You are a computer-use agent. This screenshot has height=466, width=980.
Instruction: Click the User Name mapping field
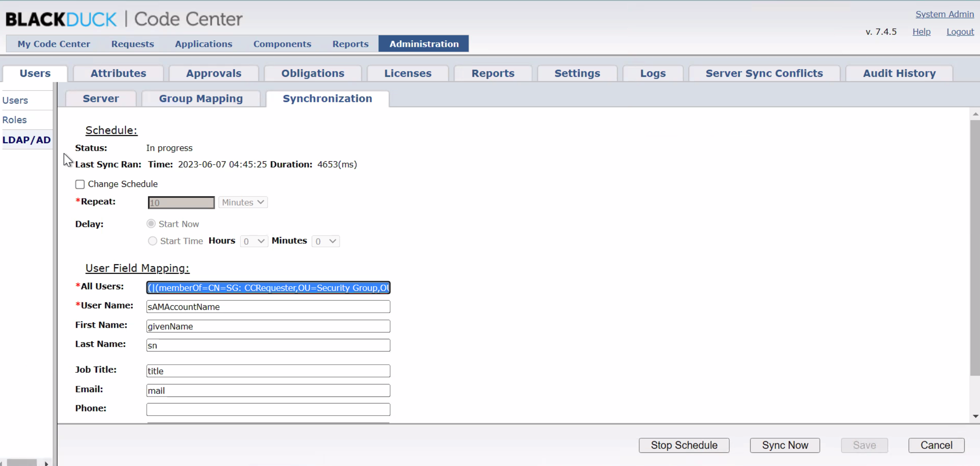tap(268, 307)
